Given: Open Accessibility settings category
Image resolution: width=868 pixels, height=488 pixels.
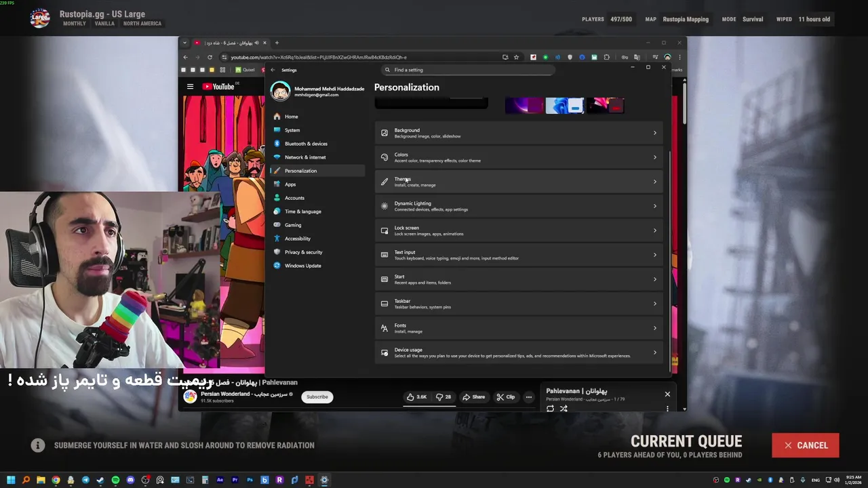Looking at the screenshot, I should [317, 239].
